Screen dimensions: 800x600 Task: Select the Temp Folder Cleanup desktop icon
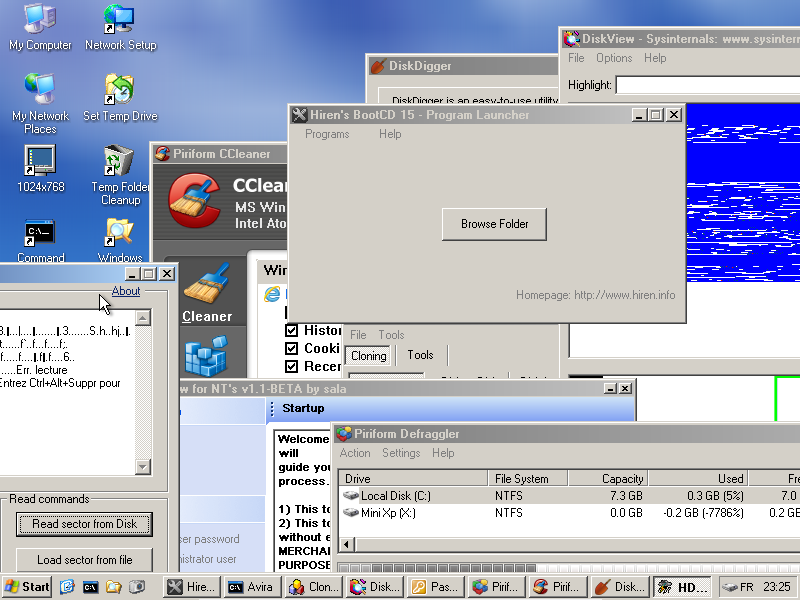[120, 174]
